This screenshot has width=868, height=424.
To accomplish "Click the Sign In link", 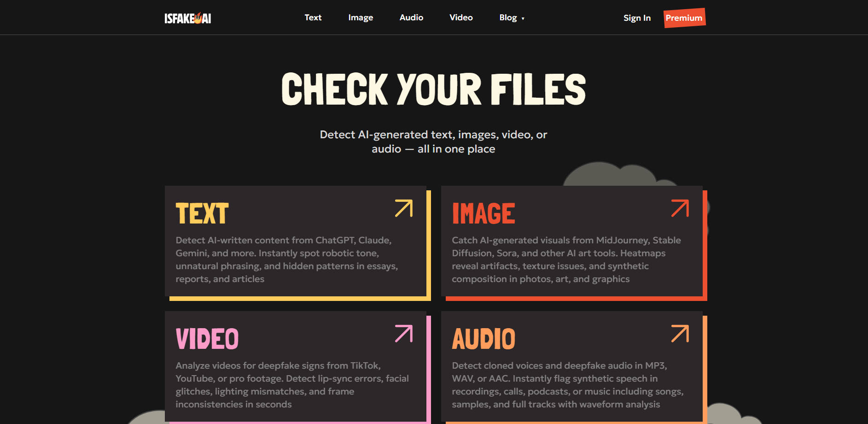I will tap(637, 18).
